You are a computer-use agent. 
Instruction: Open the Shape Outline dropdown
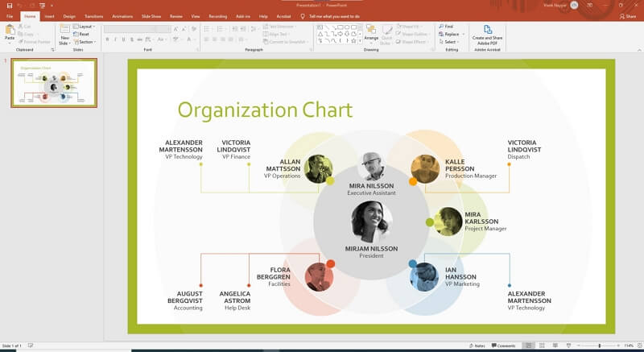[413, 34]
